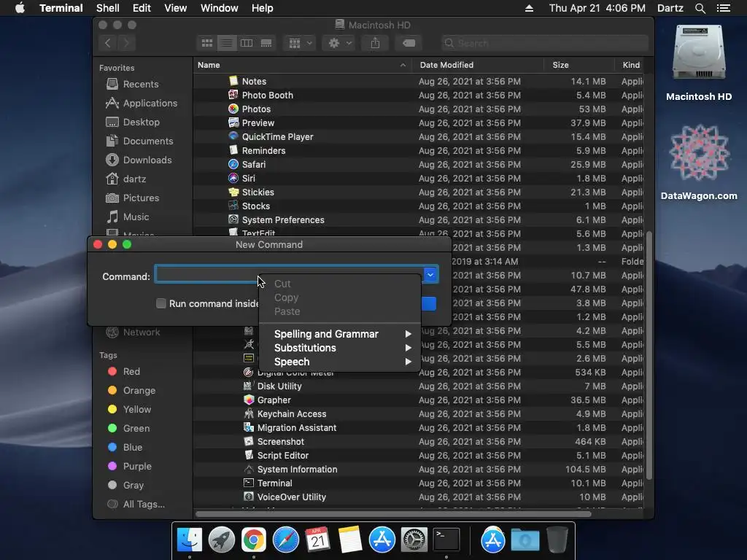The height and width of the screenshot is (560, 747).
Task: Click the Finder Share toolbar button
Action: pyautogui.click(x=376, y=43)
